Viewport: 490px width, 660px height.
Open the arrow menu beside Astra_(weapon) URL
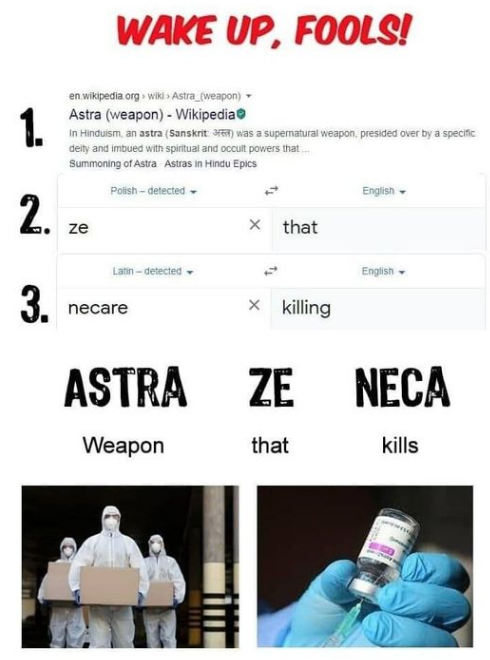248,96
